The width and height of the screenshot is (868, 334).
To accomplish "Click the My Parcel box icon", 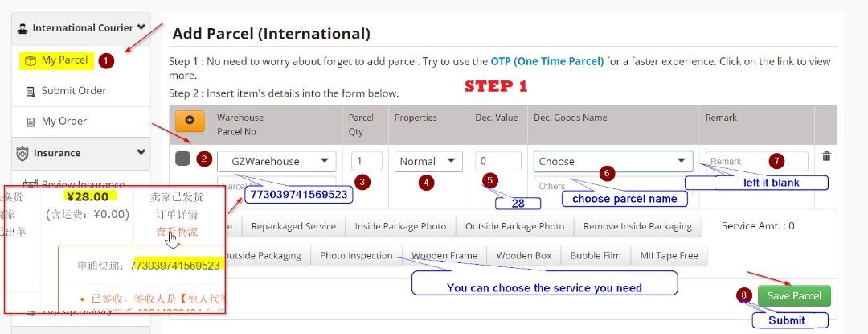I will point(30,60).
